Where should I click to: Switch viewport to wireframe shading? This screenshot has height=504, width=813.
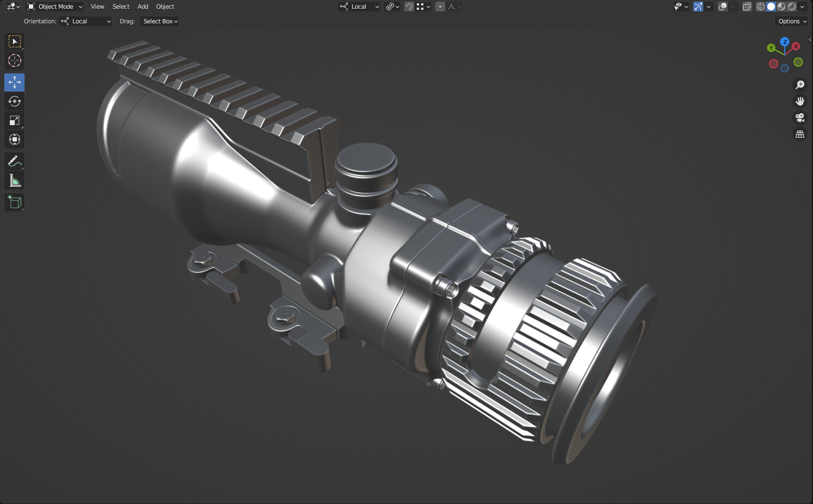pos(760,7)
